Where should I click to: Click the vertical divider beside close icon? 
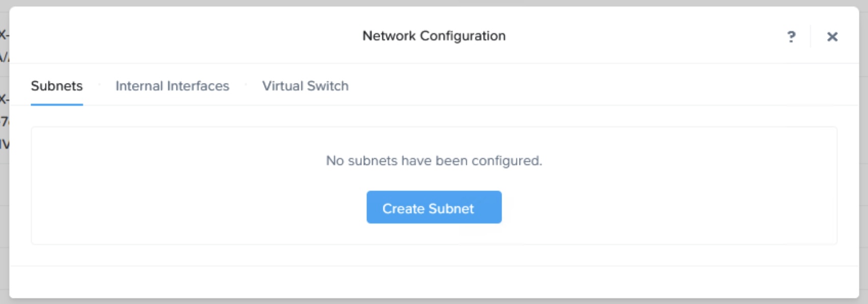(x=810, y=37)
